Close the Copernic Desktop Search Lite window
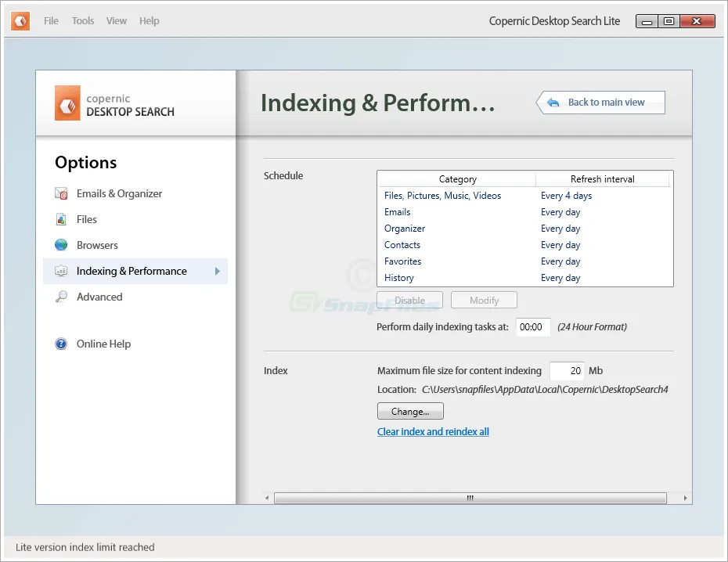This screenshot has height=562, width=728. [697, 21]
